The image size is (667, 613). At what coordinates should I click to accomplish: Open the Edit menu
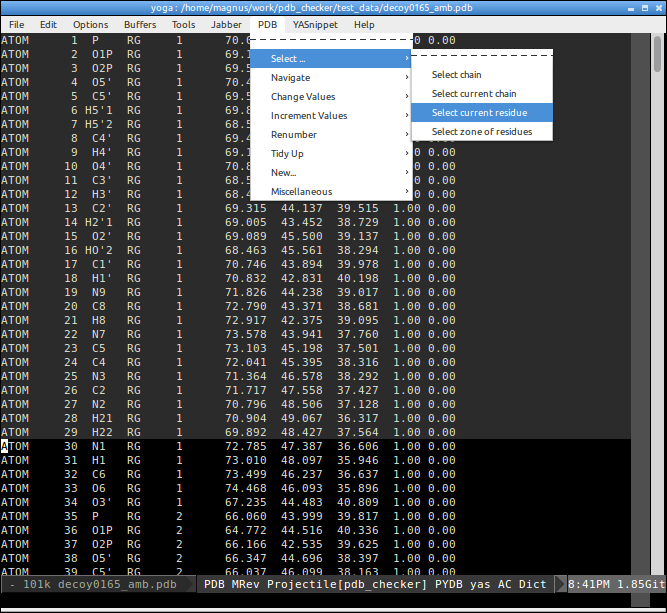[48, 25]
